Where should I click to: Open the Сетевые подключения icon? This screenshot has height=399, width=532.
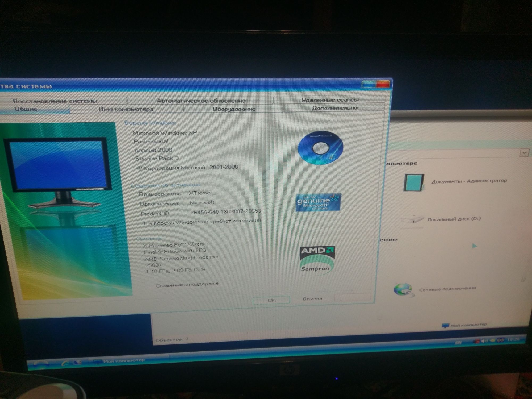404,290
